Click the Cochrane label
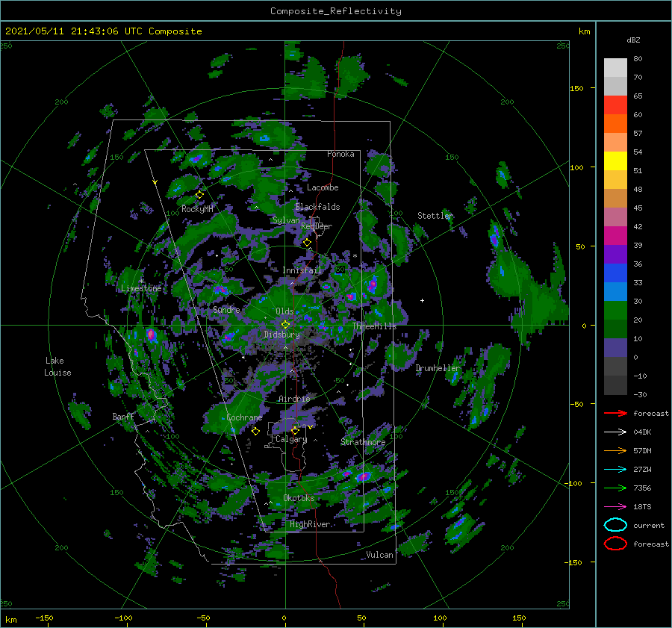672x628 pixels. click(244, 417)
